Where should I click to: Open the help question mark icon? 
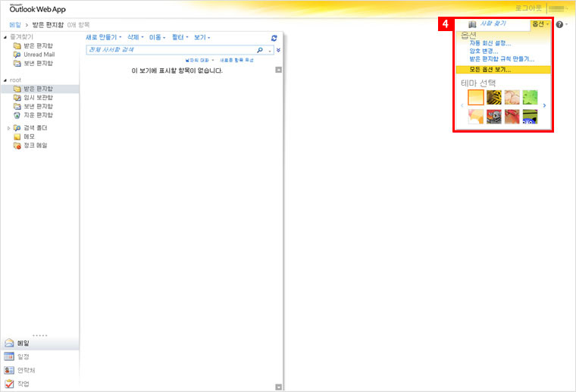point(559,25)
